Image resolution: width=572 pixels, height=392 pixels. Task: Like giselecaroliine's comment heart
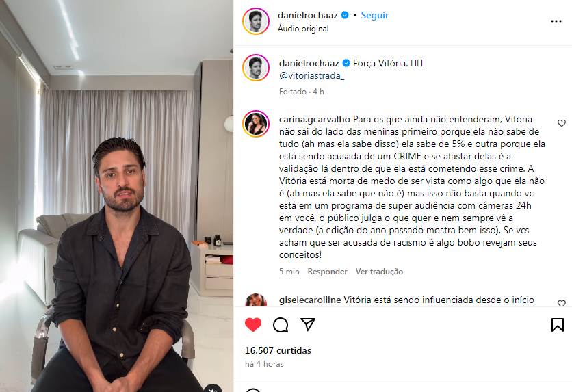click(562, 303)
